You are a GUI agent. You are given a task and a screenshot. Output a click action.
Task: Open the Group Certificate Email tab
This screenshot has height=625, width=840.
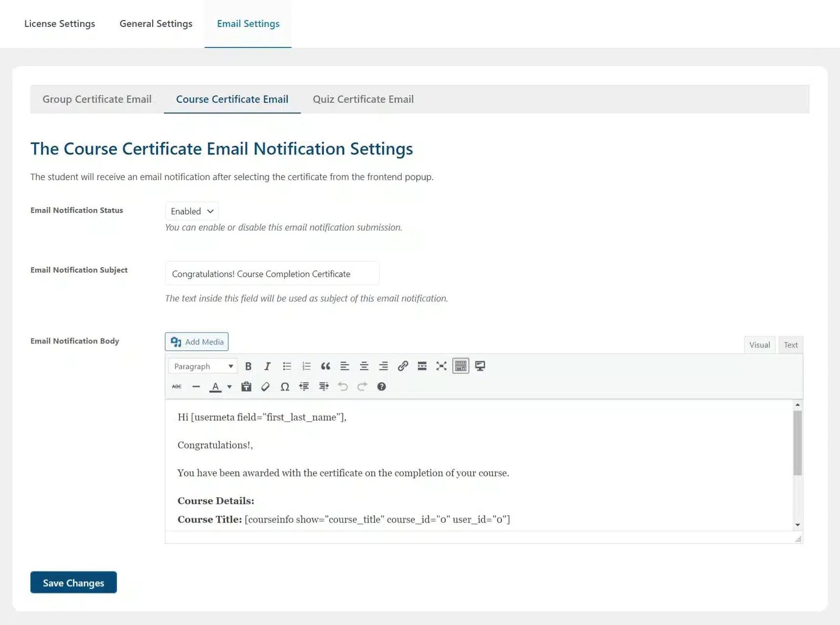coord(97,99)
